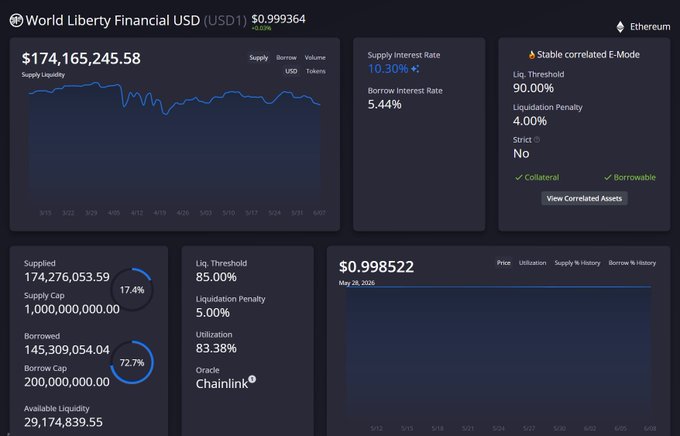Click the flame icon next to Stable correlated E-Mode
The width and height of the screenshot is (680, 436).
[x=532, y=55]
